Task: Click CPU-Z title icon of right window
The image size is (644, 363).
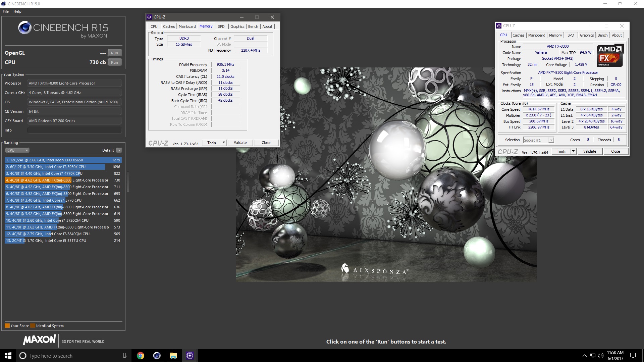Action: [499, 26]
